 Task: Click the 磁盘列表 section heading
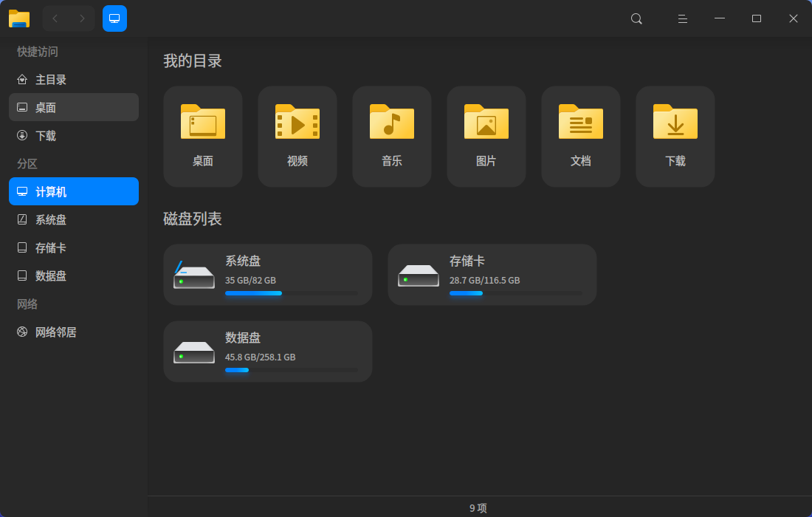click(193, 219)
